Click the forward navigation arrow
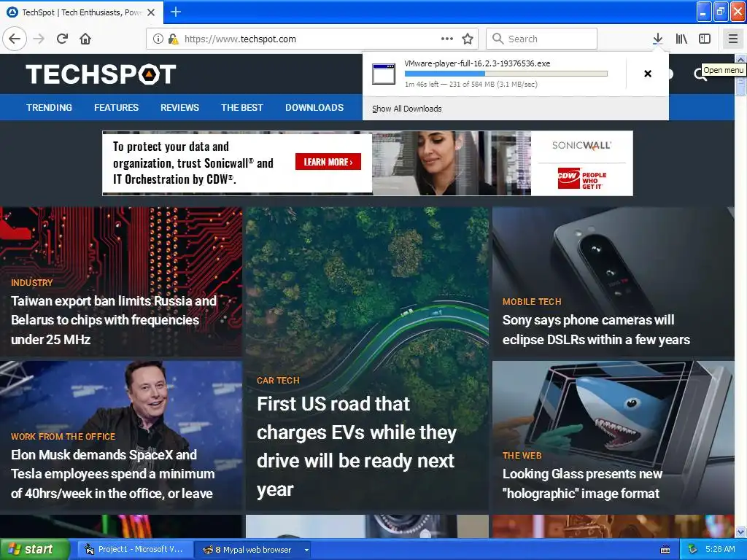This screenshot has width=747, height=560. [39, 39]
